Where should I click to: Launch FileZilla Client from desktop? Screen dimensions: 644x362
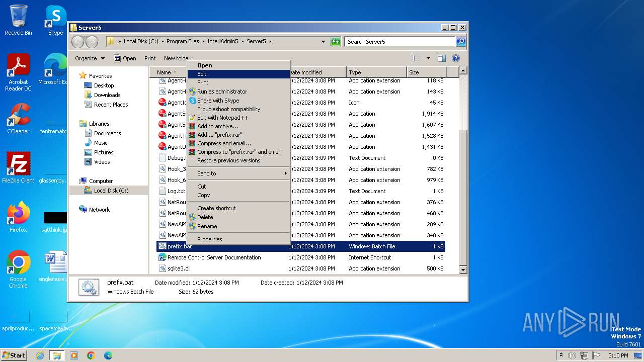pos(18,167)
